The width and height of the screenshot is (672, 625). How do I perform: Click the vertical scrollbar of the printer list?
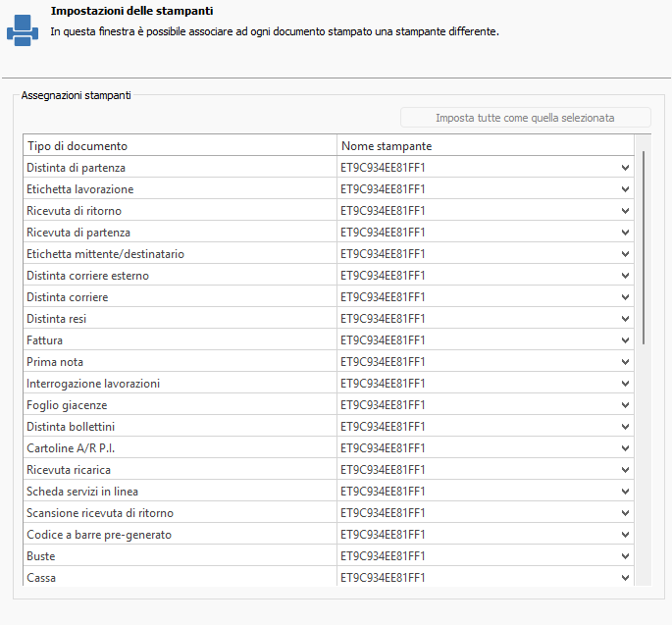tap(644, 245)
